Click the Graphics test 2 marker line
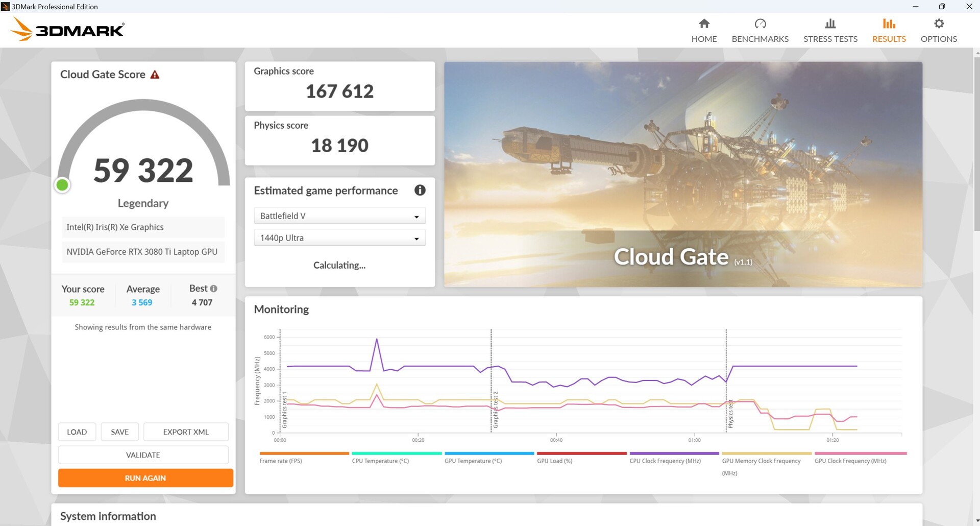 [x=491, y=381]
